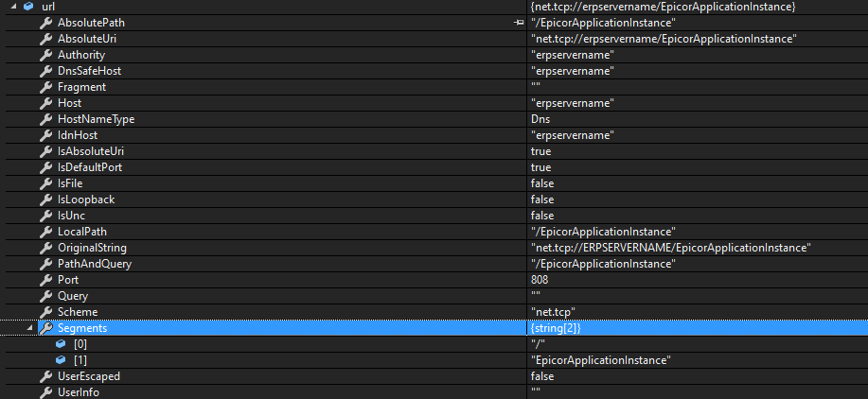Click the Segments wrench property icon
This screenshot has height=399, width=868.
pyautogui.click(x=46, y=328)
